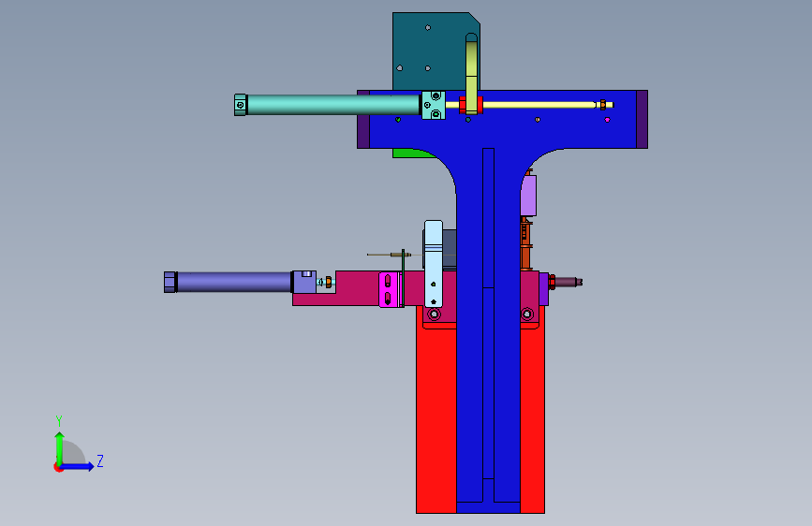Select the long cyan pneumatic cylinder body
Image resolution: width=812 pixels, height=526 pixels.
pos(332,105)
